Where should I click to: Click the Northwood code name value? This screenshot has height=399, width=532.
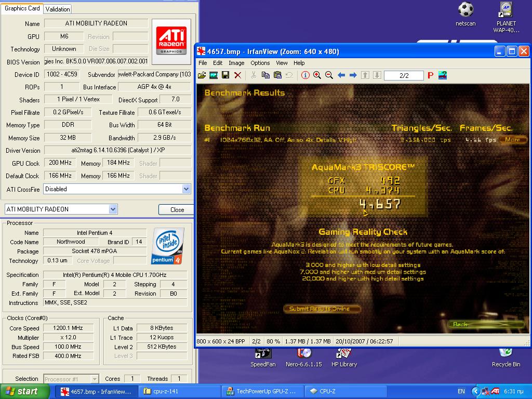point(71,242)
